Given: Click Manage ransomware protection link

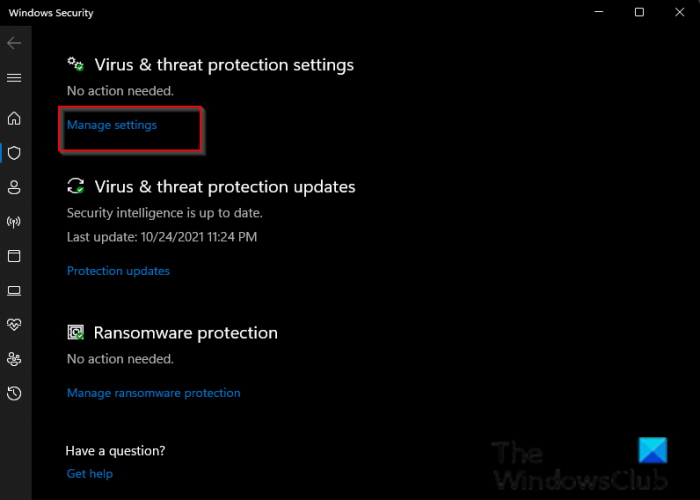Looking at the screenshot, I should pyautogui.click(x=153, y=393).
